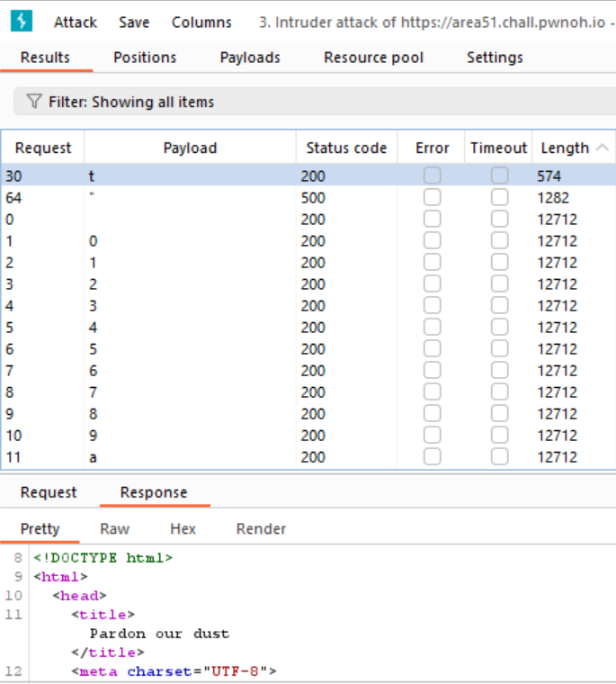Screen dimensions: 616x684
Task: Open the Columns menu
Action: click(x=201, y=22)
